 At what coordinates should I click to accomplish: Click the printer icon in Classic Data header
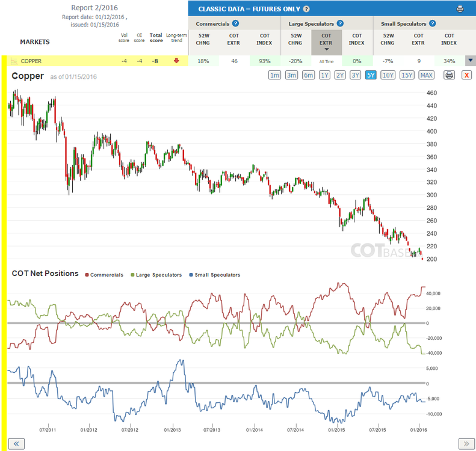tap(460, 9)
